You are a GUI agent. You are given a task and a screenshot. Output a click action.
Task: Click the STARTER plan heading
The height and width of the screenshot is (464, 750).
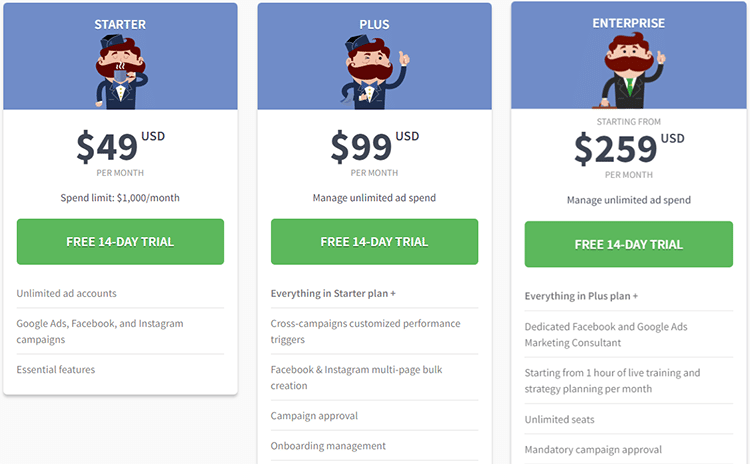click(x=120, y=23)
